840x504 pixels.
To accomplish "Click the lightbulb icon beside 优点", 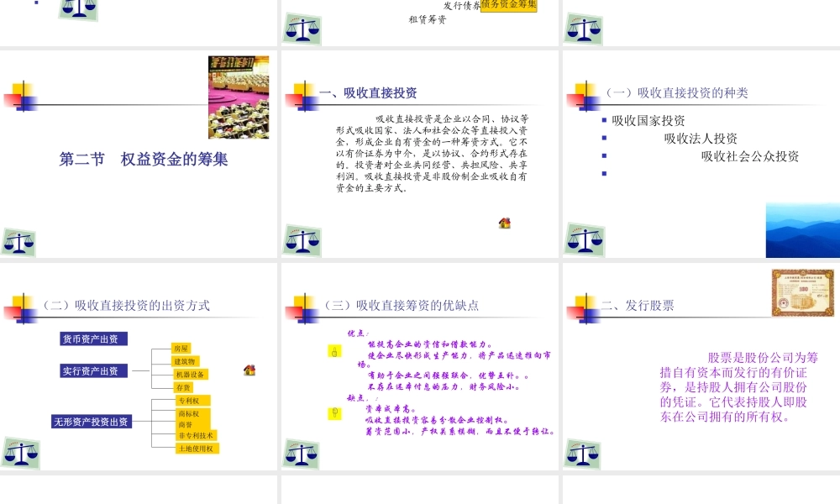I will point(334,352).
